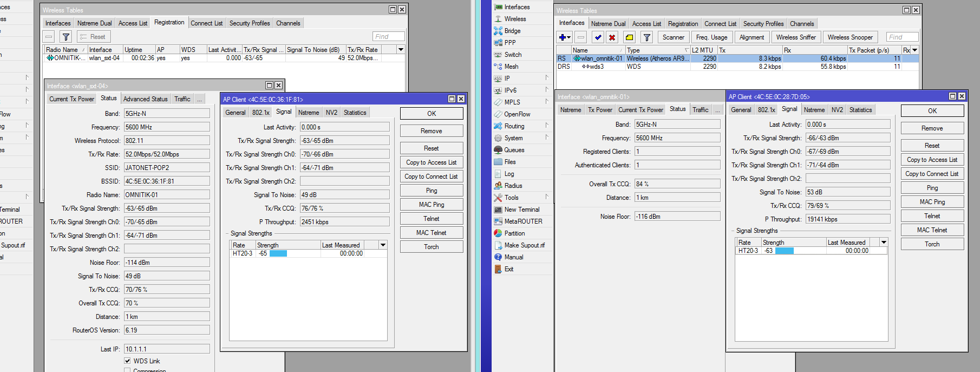Click Filter funnel icon in left Registration toolbar
The image size is (980, 372).
pos(66,37)
